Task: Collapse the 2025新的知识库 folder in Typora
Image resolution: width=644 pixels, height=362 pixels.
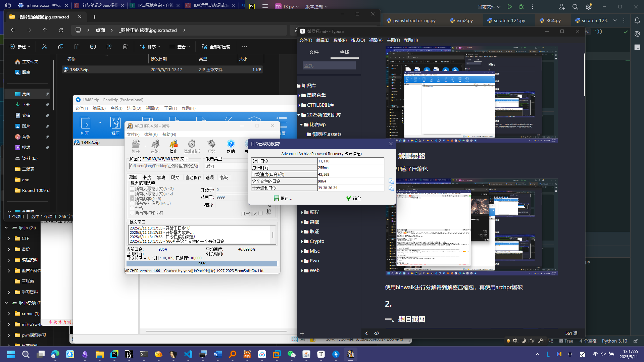Action: [299, 115]
